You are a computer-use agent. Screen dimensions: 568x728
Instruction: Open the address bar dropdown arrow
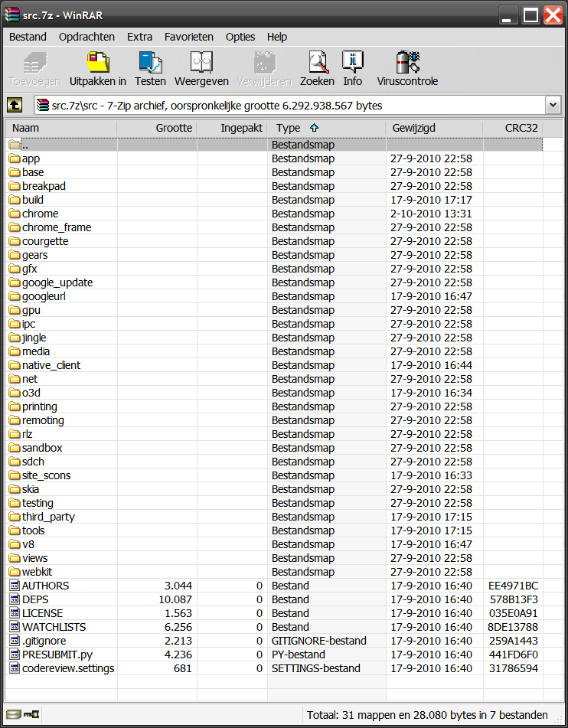click(x=553, y=105)
